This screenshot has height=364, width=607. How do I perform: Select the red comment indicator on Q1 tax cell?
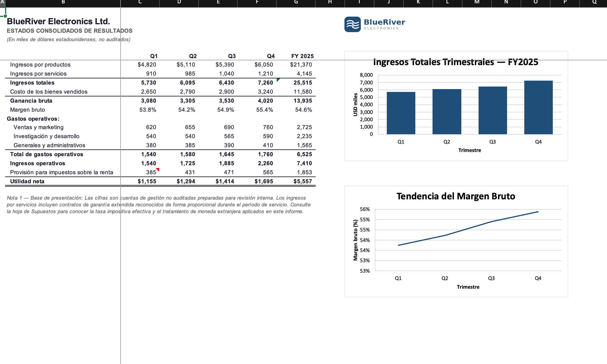pos(158,169)
